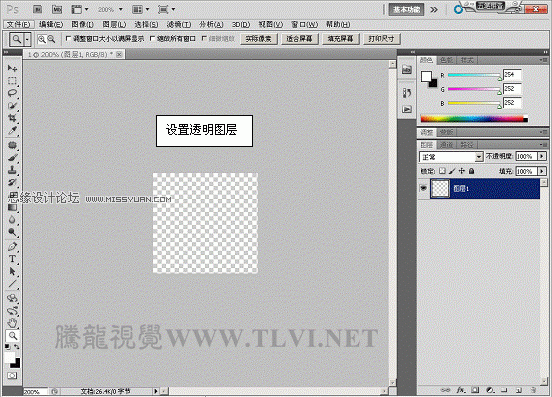Select the Line shape tool
This screenshot has width=552, height=397.
[x=12, y=284]
